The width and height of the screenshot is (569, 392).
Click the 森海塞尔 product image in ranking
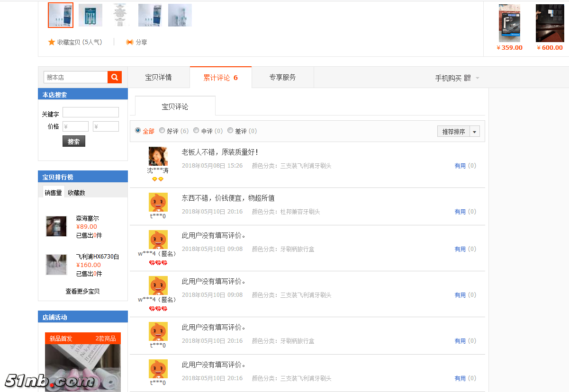(x=56, y=226)
